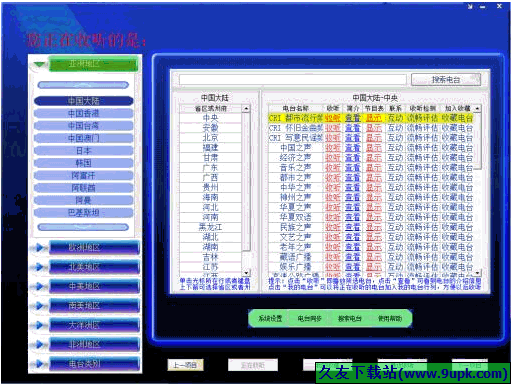
Task: Click the station table scrollbar up arrow
Action: [477, 108]
